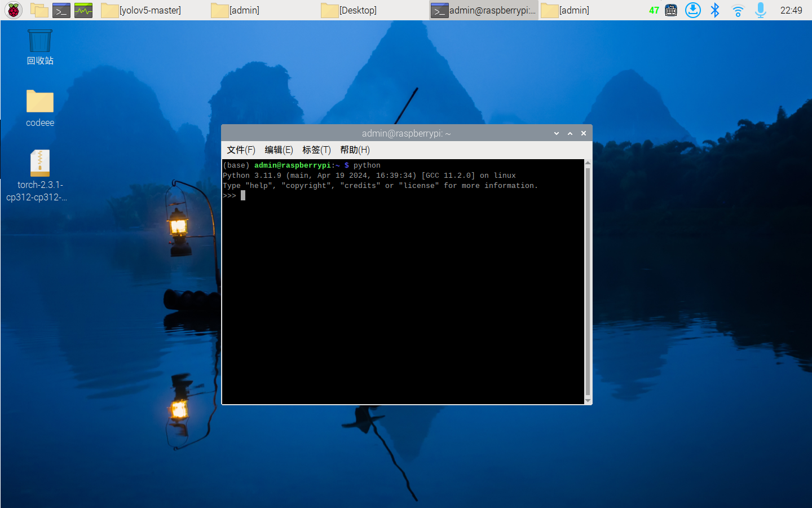Show the calendar from clock 22:49
The width and height of the screenshot is (812, 508).
(791, 10)
